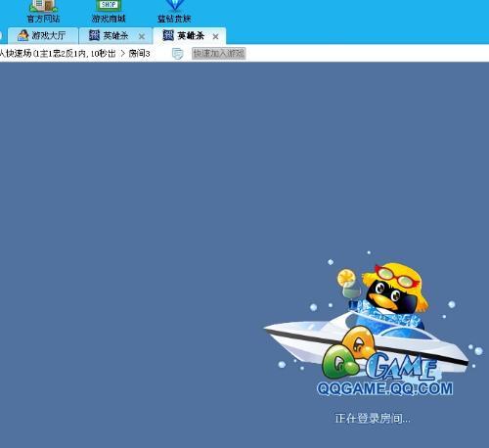Switch to the 游戏大厅 tab
This screenshot has height=448, width=489.
click(x=43, y=35)
